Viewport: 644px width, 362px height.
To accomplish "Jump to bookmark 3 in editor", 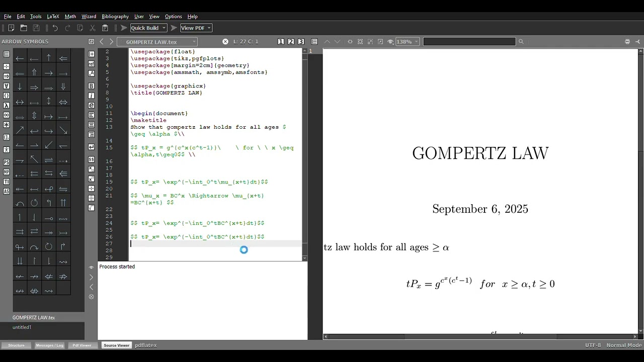I will pyautogui.click(x=301, y=42).
